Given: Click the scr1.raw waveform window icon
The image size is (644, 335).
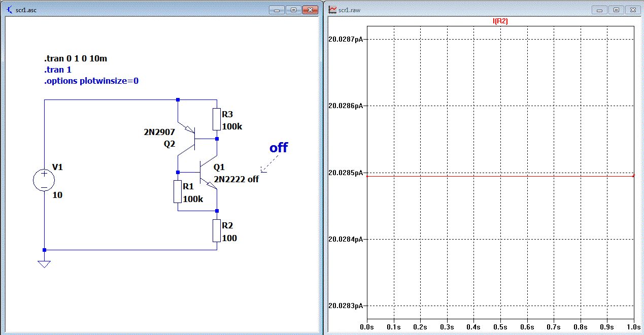Looking at the screenshot, I should pyautogui.click(x=333, y=10).
